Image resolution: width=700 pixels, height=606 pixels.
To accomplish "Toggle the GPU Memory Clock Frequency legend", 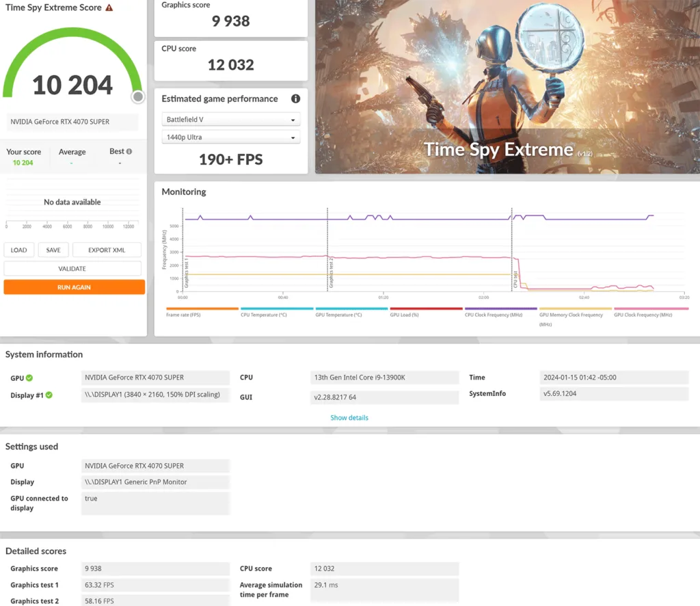I will click(x=575, y=317).
